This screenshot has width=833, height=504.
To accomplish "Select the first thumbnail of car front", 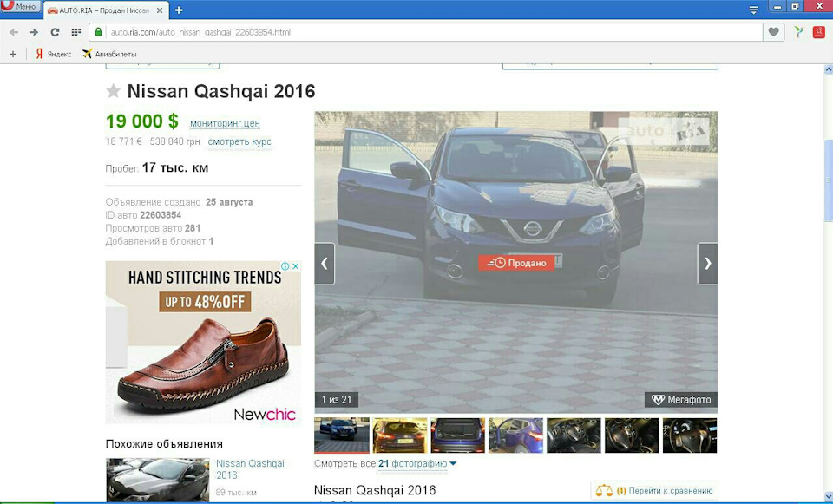I will (x=342, y=435).
